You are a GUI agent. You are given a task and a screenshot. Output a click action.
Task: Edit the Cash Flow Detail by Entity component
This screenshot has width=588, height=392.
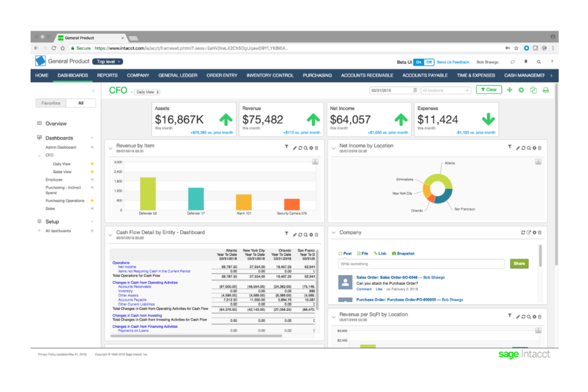click(x=294, y=235)
